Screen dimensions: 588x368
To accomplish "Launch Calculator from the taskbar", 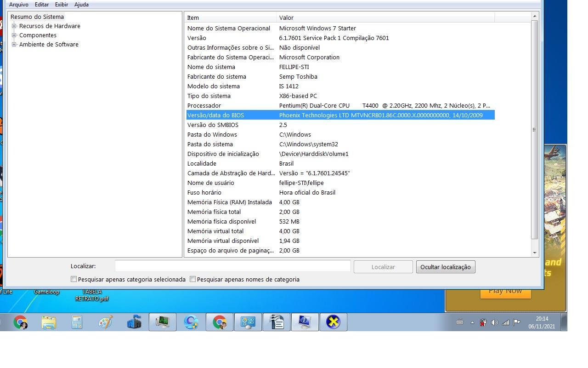I will point(77,322).
